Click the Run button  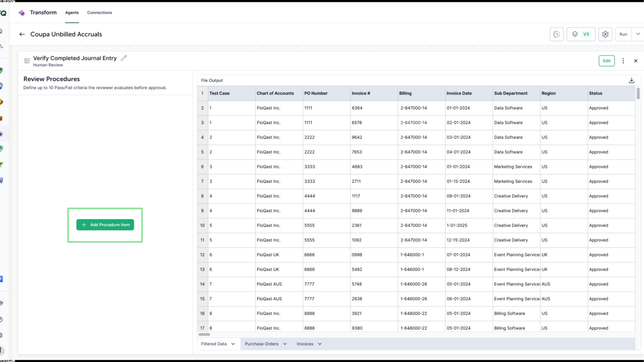623,34
